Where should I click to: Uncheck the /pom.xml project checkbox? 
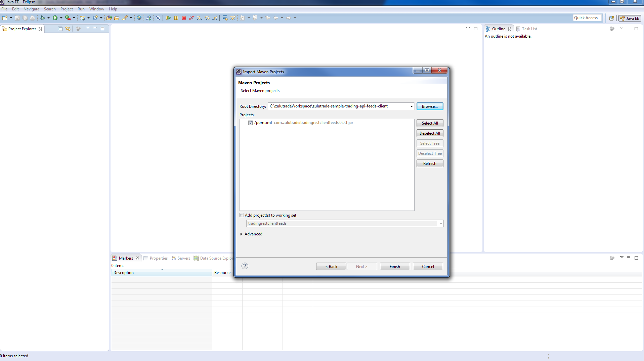click(x=250, y=123)
